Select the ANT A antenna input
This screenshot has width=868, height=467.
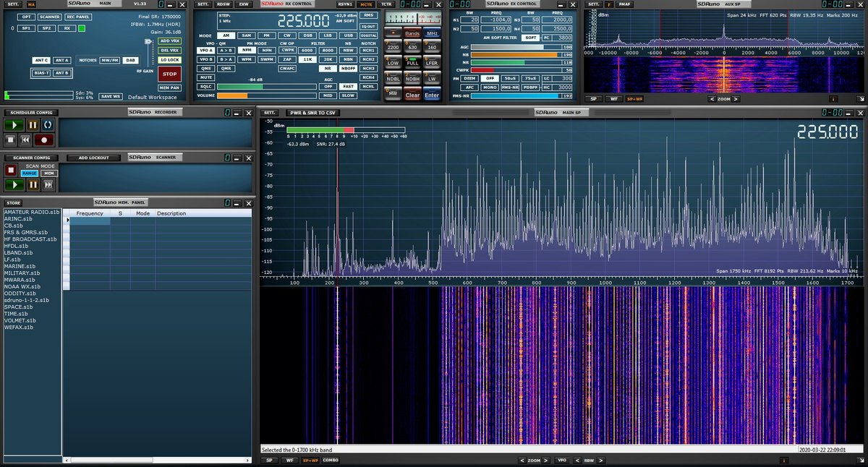coord(62,60)
